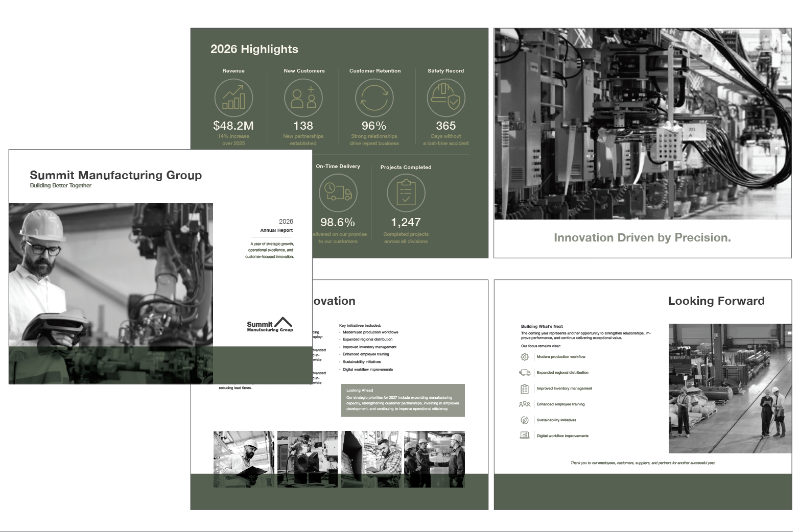
Task: Click the "Projects Completed" label
Action: (x=406, y=167)
